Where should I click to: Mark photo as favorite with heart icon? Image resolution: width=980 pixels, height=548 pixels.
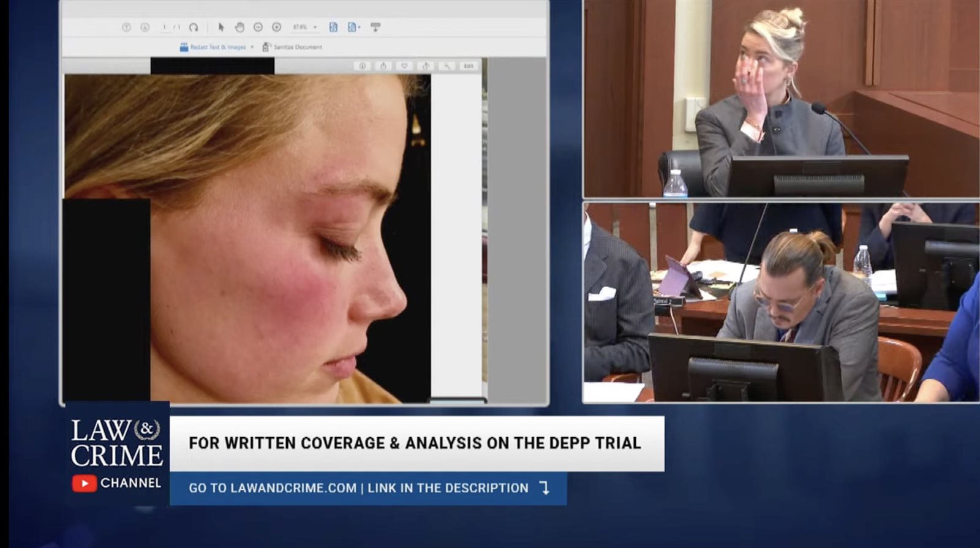coord(404,66)
